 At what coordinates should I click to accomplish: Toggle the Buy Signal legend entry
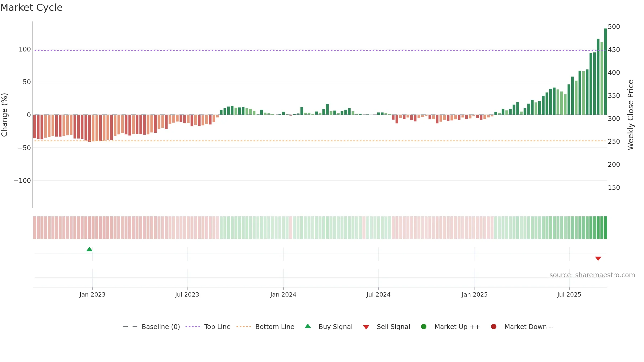pyautogui.click(x=328, y=327)
